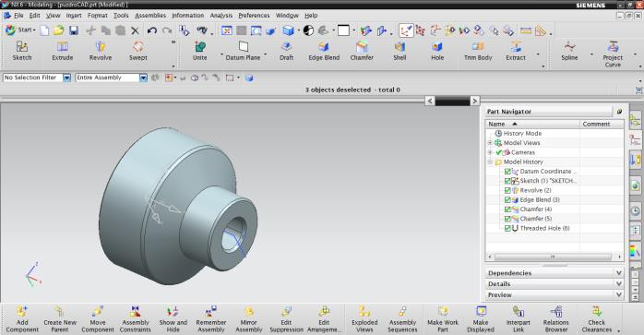Open the No Selection Filter dropdown
The height and width of the screenshot is (335, 644).
66,78
